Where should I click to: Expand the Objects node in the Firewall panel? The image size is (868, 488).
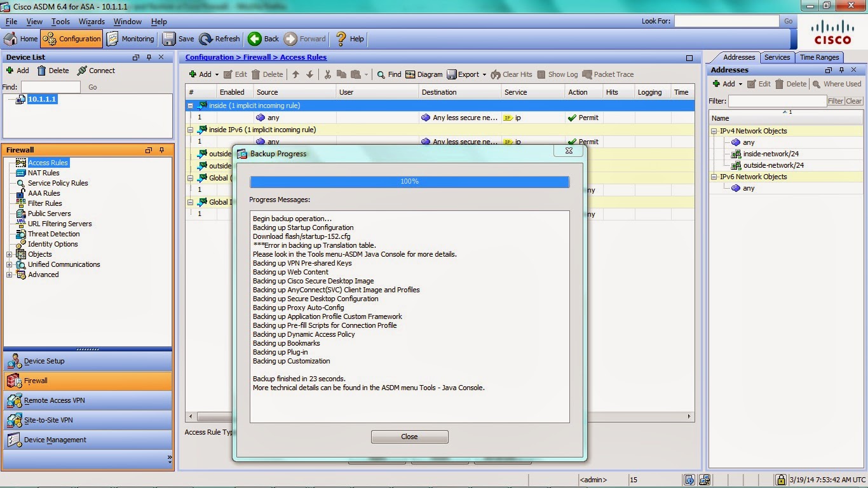10,254
